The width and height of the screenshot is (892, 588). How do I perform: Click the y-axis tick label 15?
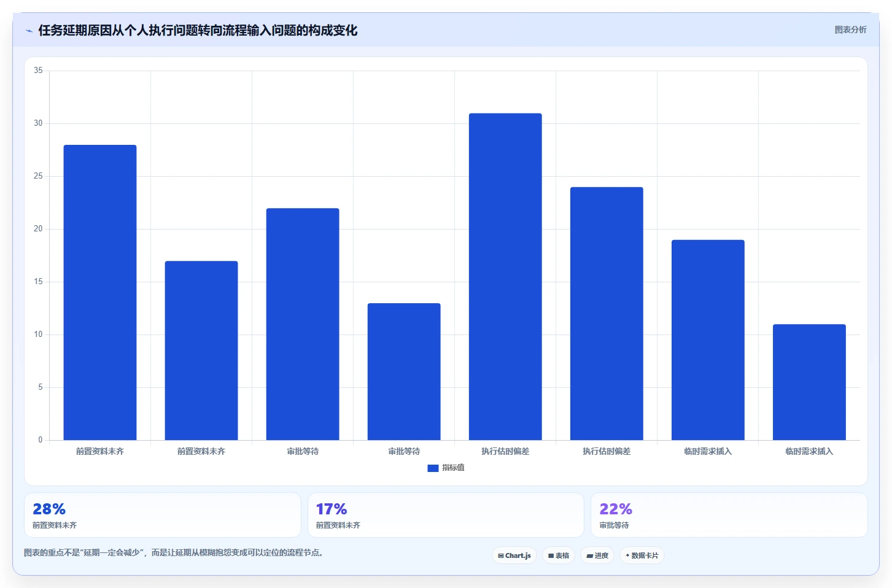pos(38,282)
